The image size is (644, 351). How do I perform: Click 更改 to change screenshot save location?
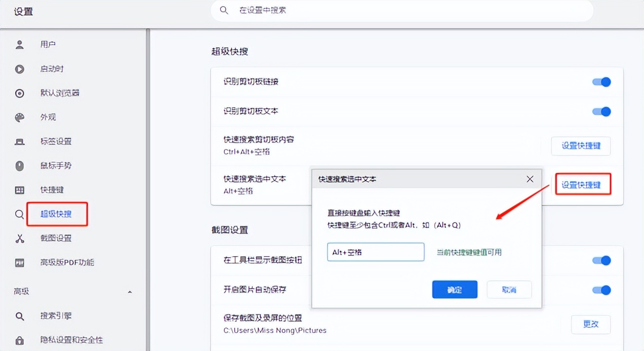point(590,324)
